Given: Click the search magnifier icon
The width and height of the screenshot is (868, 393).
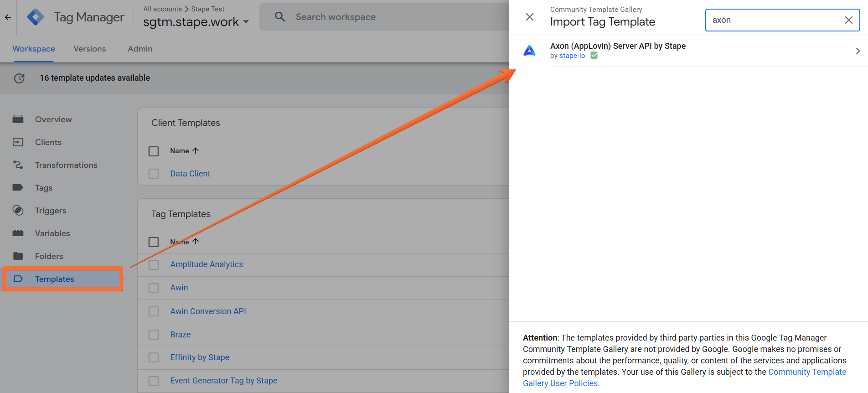Looking at the screenshot, I should tap(280, 17).
